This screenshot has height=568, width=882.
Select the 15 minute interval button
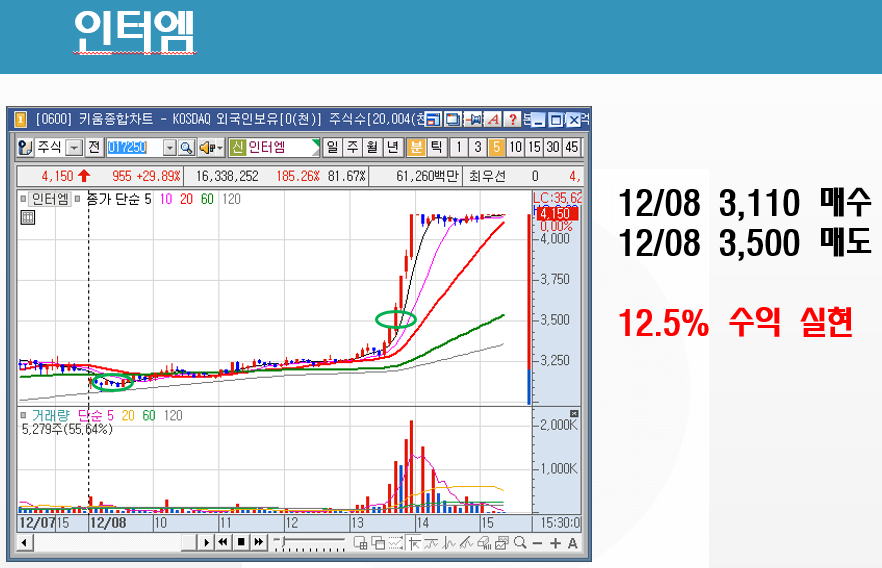[x=534, y=147]
